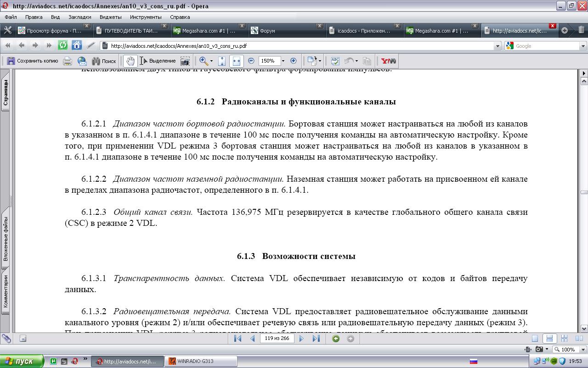588x368 pixels.
Task: Open the Виджеты menu
Action: [x=111, y=17]
